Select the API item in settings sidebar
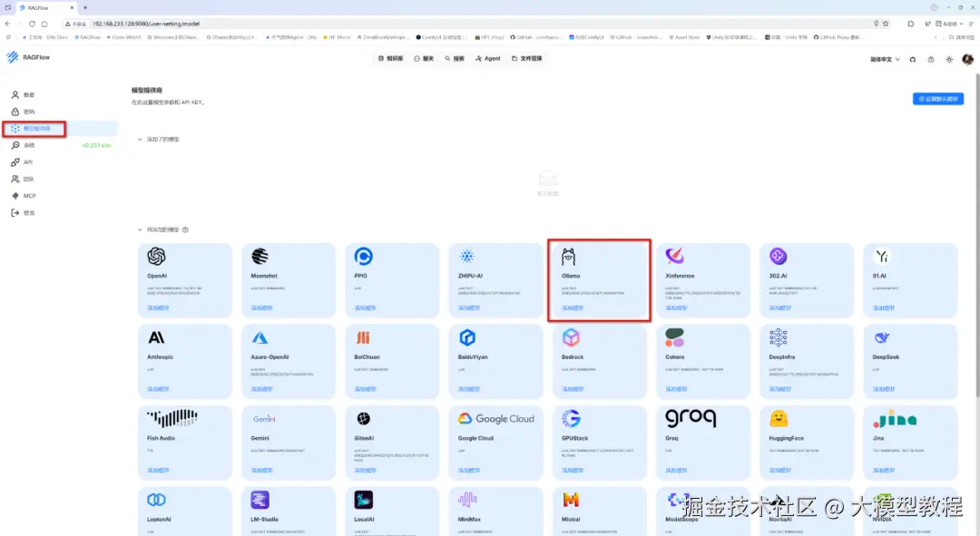 61,162
